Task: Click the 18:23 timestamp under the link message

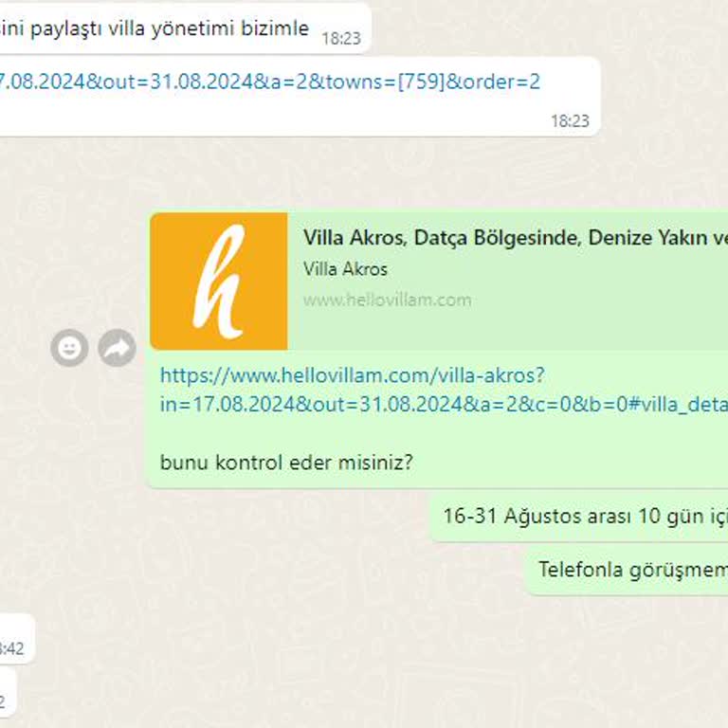Action: pos(570,121)
